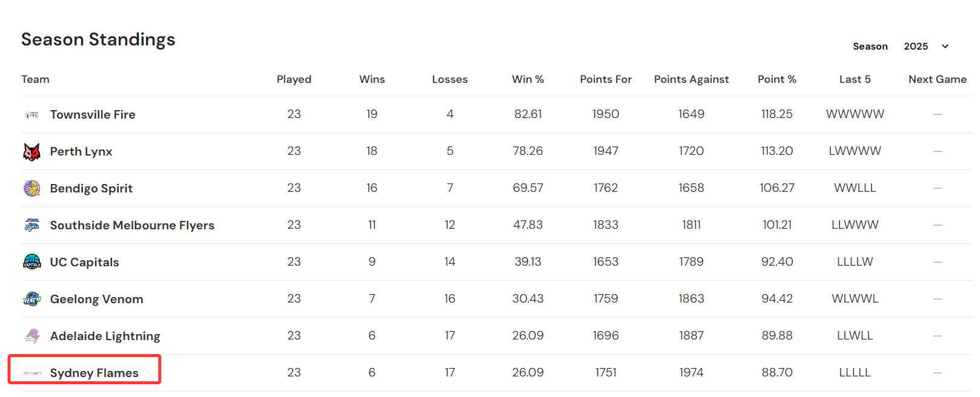The height and width of the screenshot is (397, 980).
Task: Click the Townsville Fire team logo
Action: pos(32,114)
